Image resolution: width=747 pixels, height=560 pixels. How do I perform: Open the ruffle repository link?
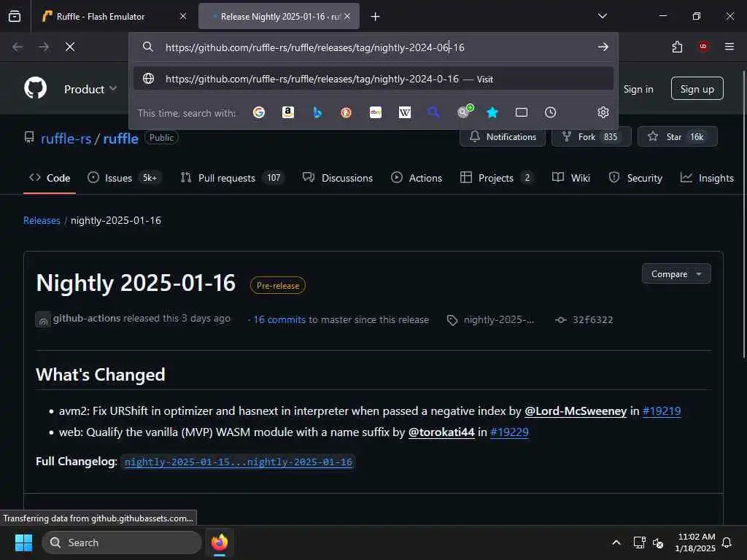point(120,139)
